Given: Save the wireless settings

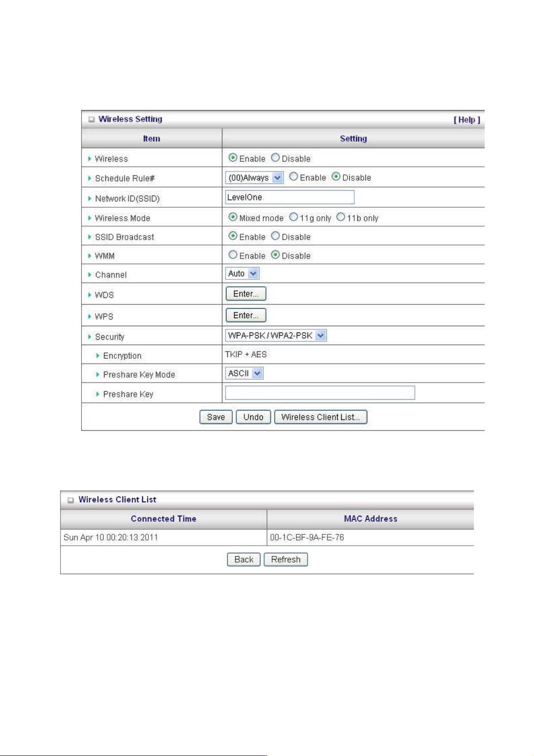Looking at the screenshot, I should point(216,417).
